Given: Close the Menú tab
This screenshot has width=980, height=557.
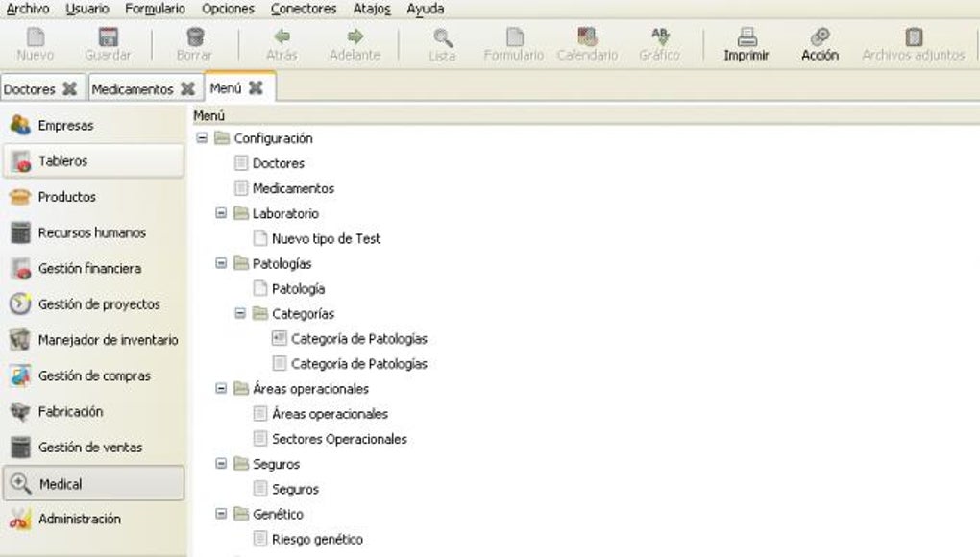Looking at the screenshot, I should [x=256, y=88].
